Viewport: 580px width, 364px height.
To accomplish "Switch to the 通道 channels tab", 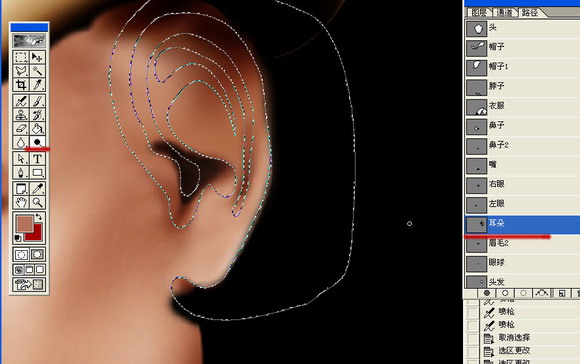I will click(x=505, y=13).
